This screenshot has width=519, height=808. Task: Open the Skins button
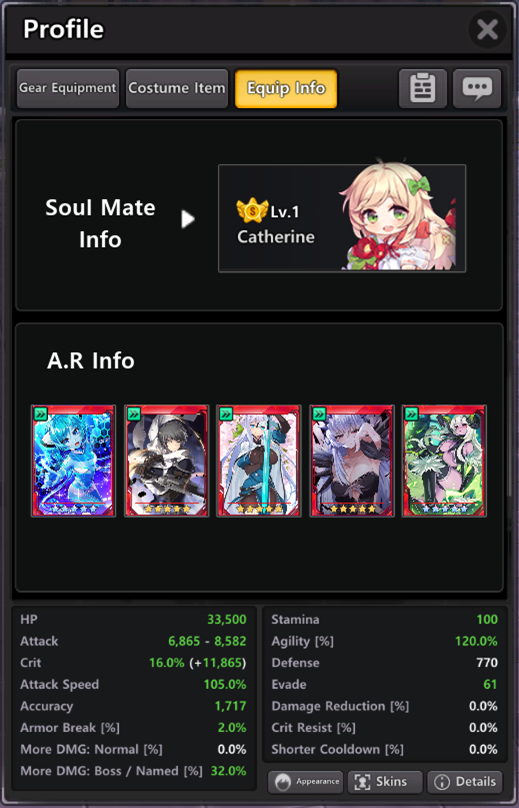coord(385,782)
